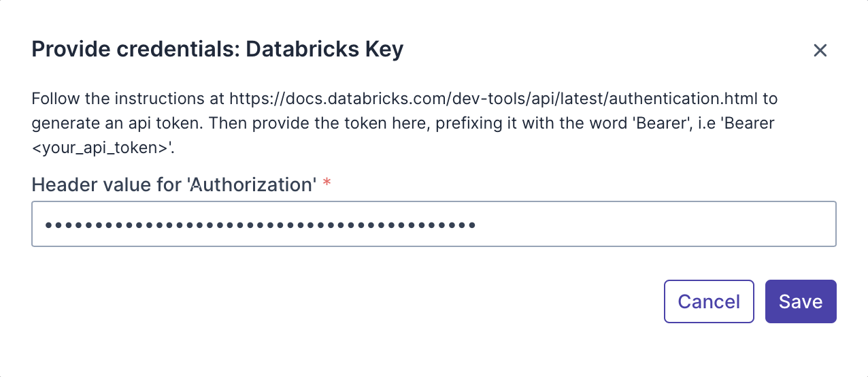The width and height of the screenshot is (868, 377).
Task: Click the Save button
Action: tap(801, 301)
